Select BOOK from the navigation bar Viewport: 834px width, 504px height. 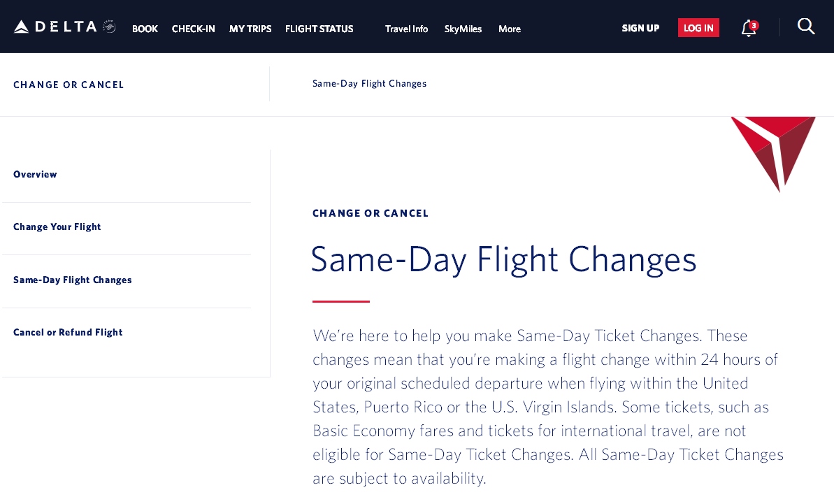point(145,29)
